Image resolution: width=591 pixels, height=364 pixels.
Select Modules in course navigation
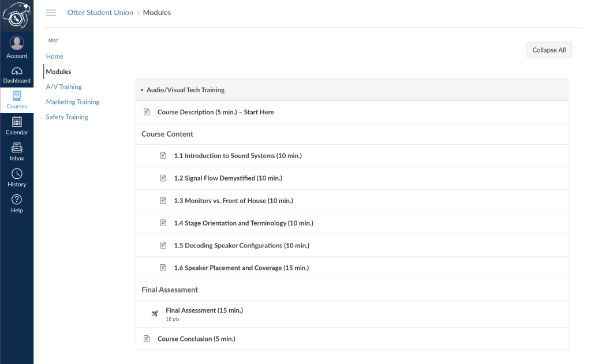(x=58, y=72)
